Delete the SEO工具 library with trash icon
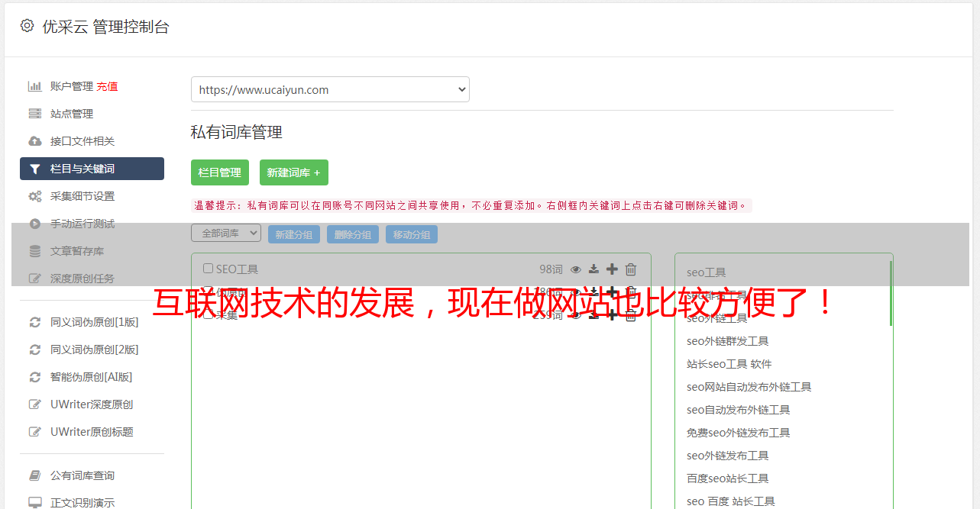 coord(631,269)
